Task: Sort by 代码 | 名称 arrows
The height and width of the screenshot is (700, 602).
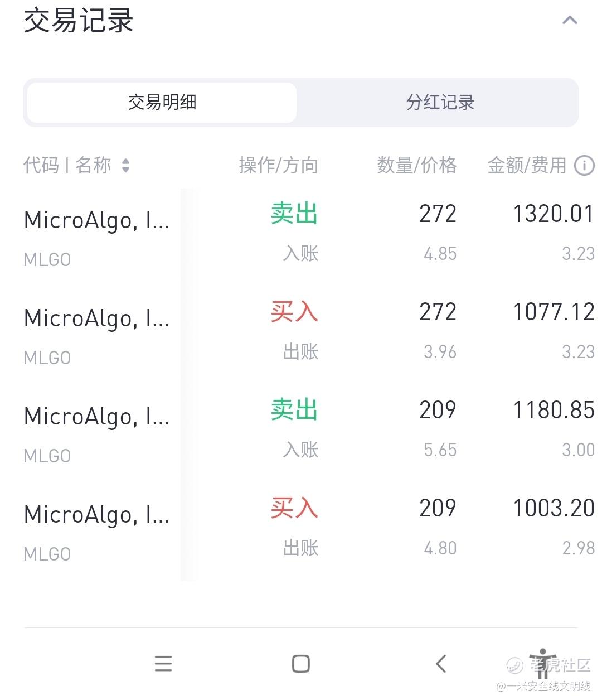Action: click(125, 166)
